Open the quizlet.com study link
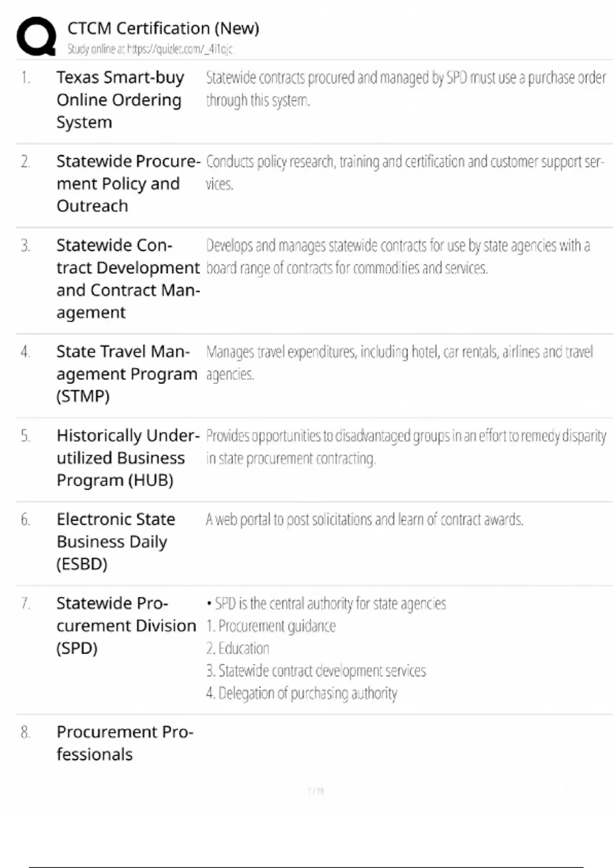 coord(150,49)
